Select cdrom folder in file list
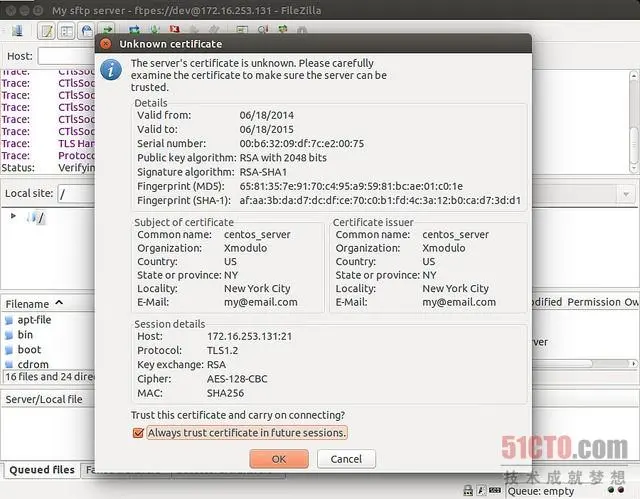 33,364
